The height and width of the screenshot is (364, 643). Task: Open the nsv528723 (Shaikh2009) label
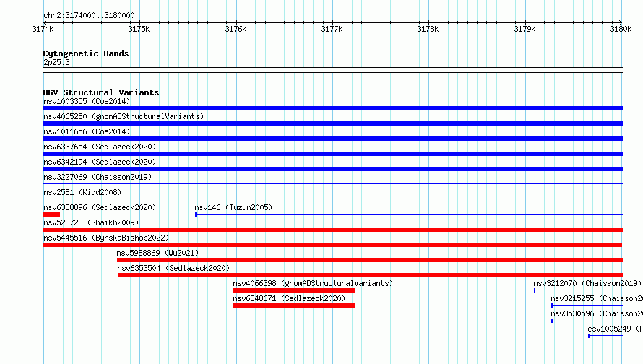point(91,222)
